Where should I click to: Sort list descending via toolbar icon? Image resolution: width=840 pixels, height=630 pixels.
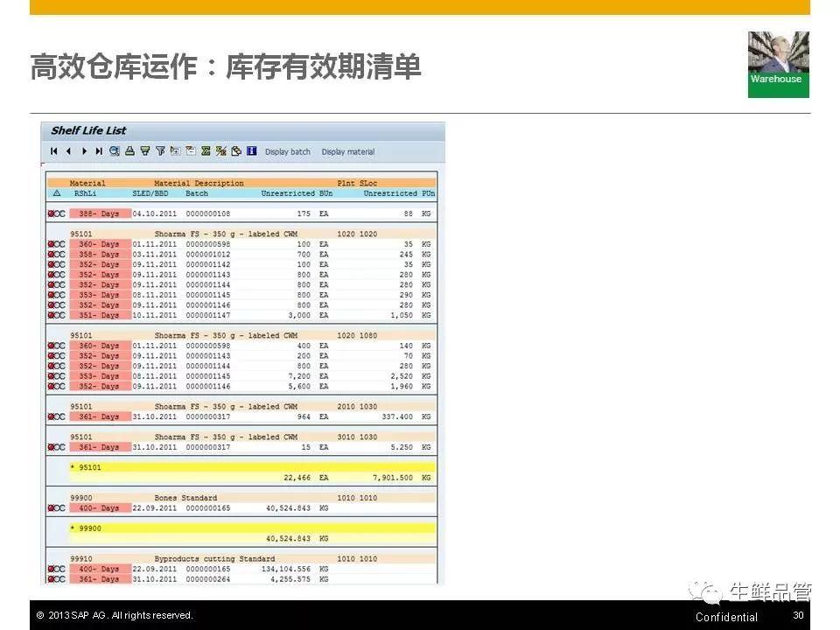[145, 151]
